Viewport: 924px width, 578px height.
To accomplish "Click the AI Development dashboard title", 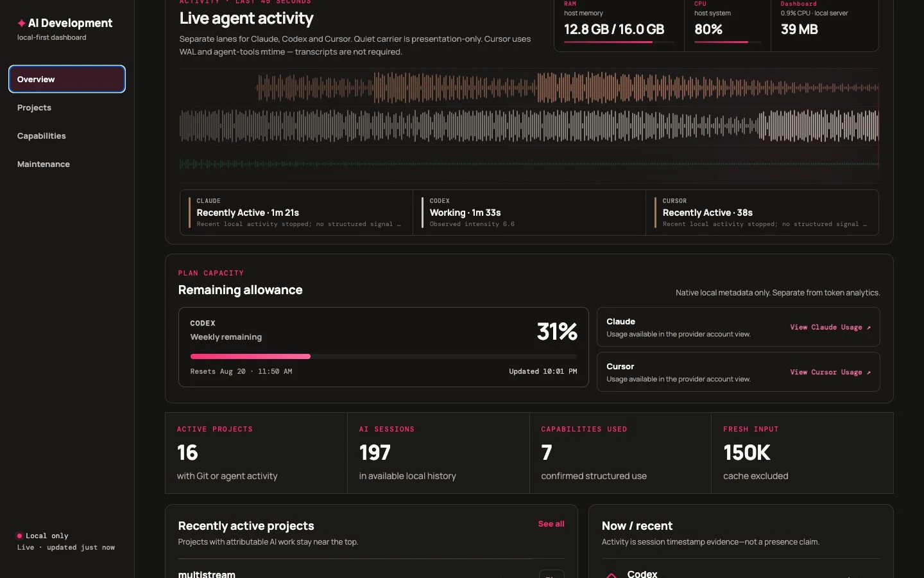I will click(x=70, y=23).
